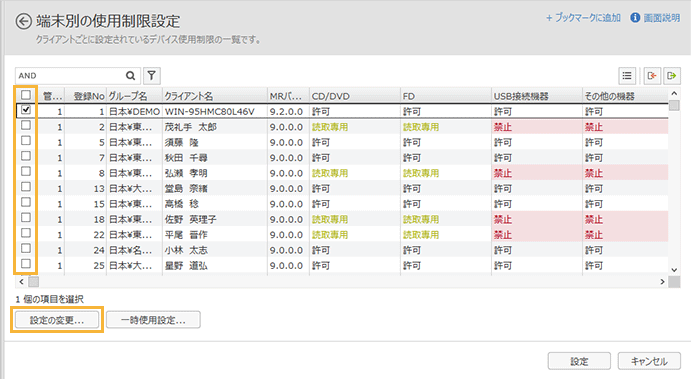This screenshot has height=379, width=691.
Task: Check the box for 弘瀬 孝明
Action: coord(26,171)
